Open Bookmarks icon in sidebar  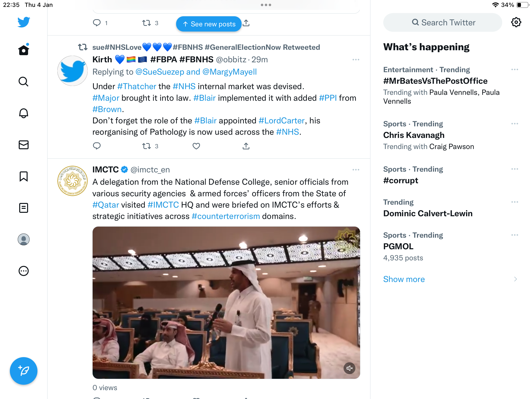(x=24, y=176)
